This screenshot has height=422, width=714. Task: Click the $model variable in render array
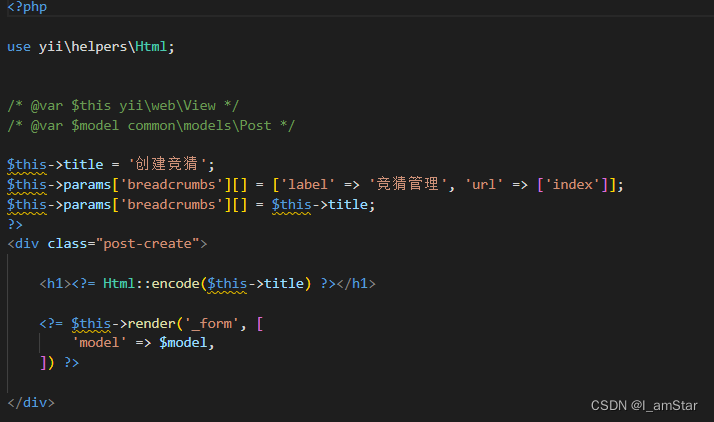pos(183,342)
